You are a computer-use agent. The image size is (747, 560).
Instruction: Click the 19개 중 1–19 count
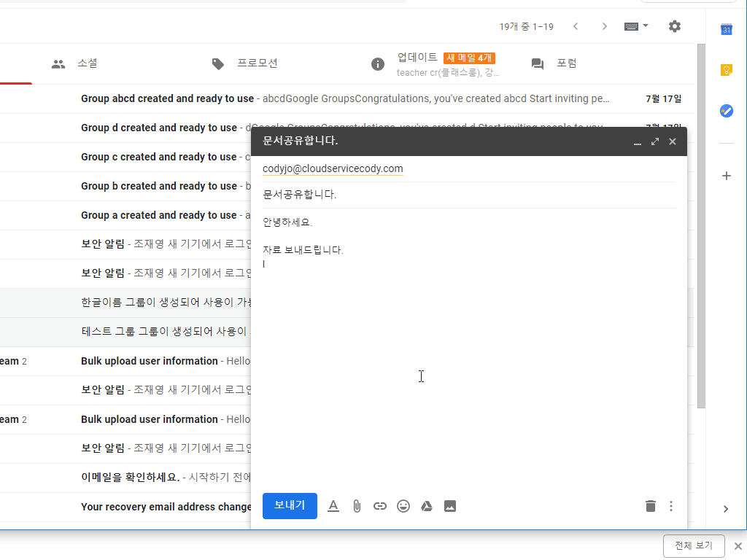[527, 27]
